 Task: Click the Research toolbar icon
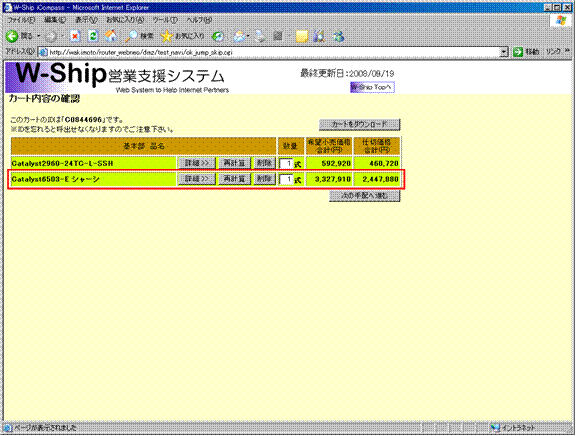click(x=319, y=36)
